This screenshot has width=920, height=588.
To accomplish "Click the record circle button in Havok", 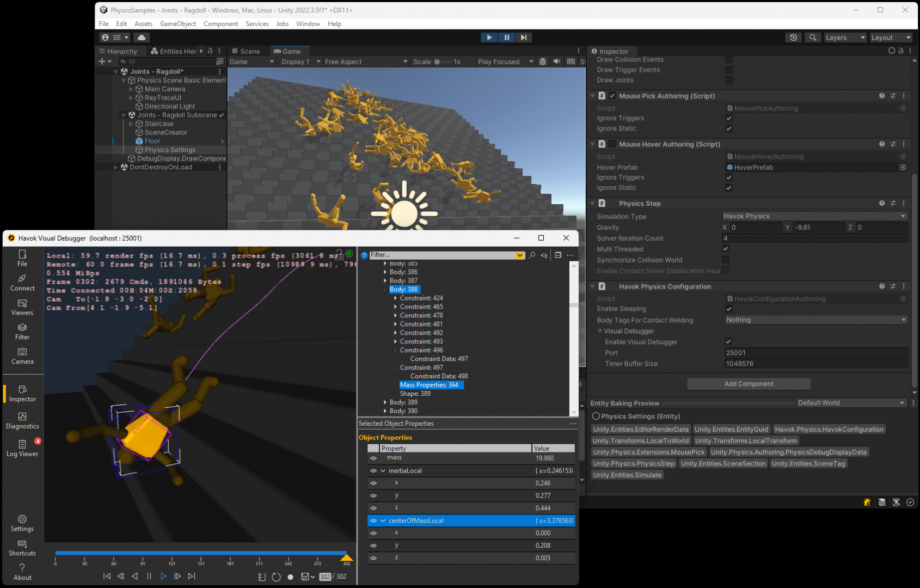I will click(290, 577).
